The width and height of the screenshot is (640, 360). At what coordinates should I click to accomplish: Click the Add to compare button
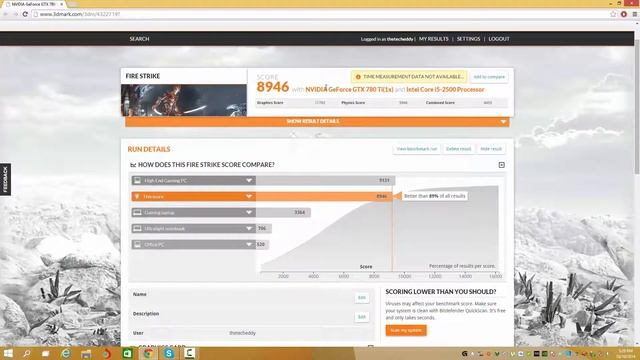[x=489, y=77]
